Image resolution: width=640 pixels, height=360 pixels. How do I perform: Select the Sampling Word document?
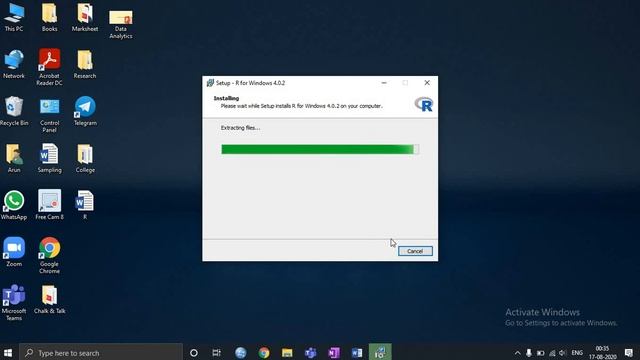49,158
